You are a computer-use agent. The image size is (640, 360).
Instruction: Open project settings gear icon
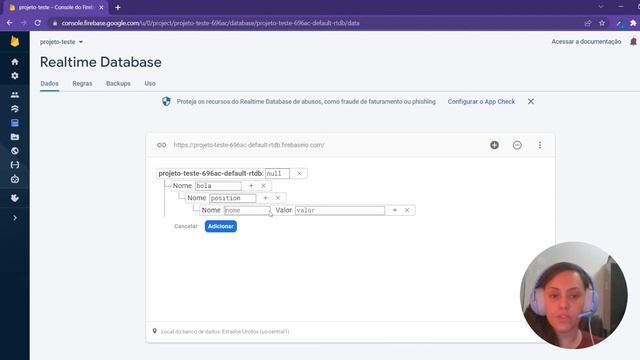[15, 76]
